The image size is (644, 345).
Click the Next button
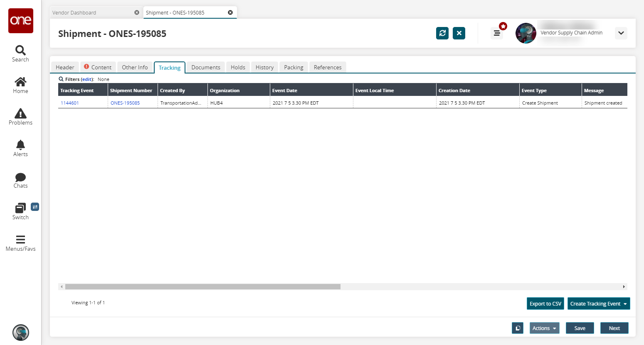614,328
